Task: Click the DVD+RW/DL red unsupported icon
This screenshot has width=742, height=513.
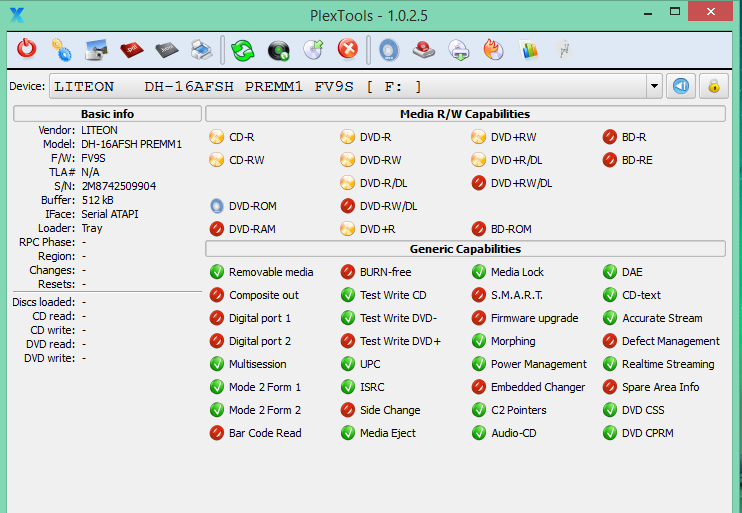Action: 478,183
